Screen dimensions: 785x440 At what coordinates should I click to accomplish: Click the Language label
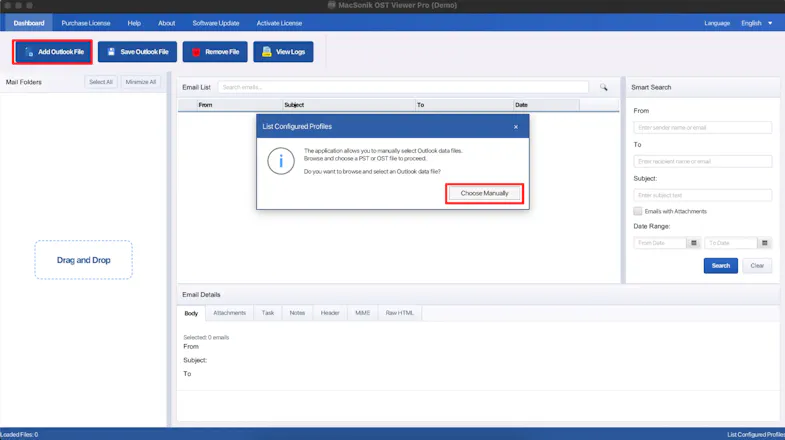point(717,23)
